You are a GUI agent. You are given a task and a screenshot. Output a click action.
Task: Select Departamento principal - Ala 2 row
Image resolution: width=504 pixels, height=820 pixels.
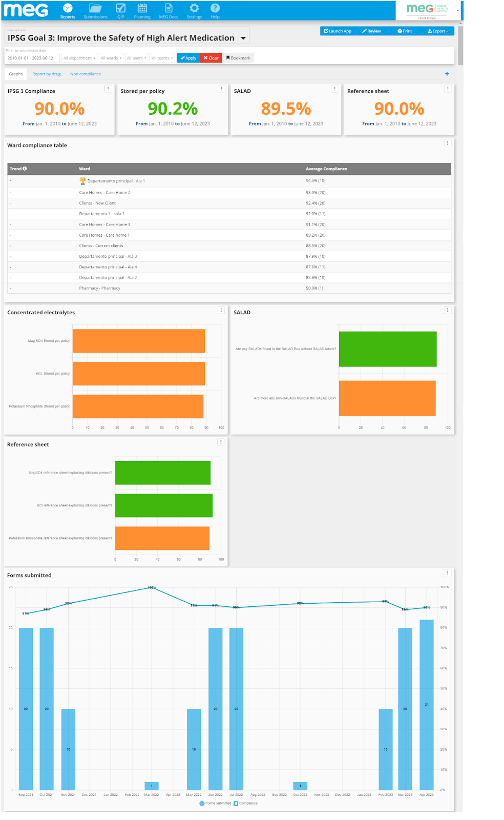click(x=229, y=277)
